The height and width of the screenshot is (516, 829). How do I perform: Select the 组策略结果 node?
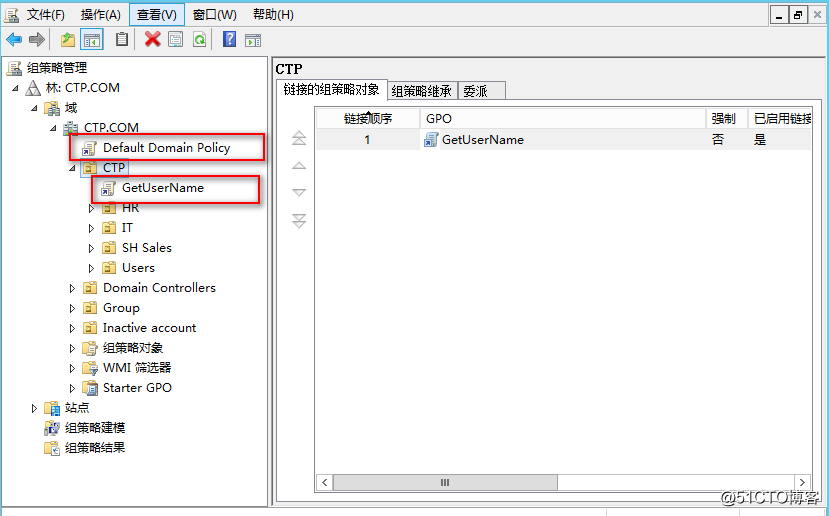click(95, 448)
